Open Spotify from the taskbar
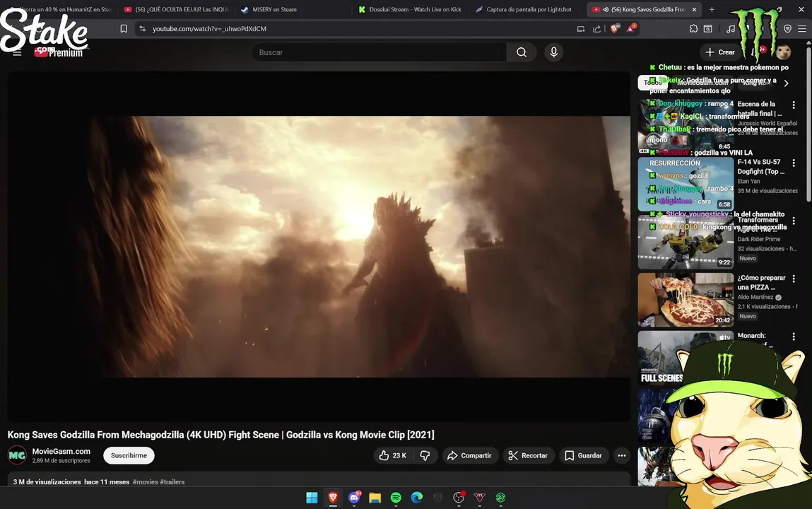 [x=396, y=498]
